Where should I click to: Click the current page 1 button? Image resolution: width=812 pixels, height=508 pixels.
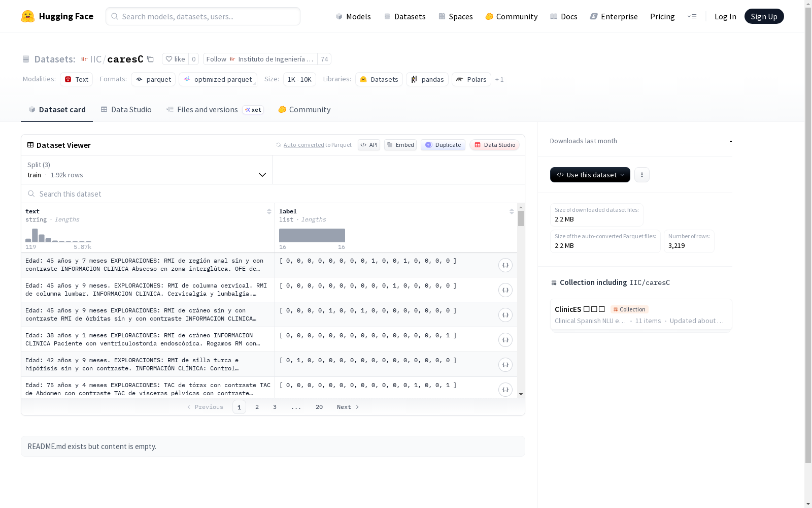(x=239, y=407)
